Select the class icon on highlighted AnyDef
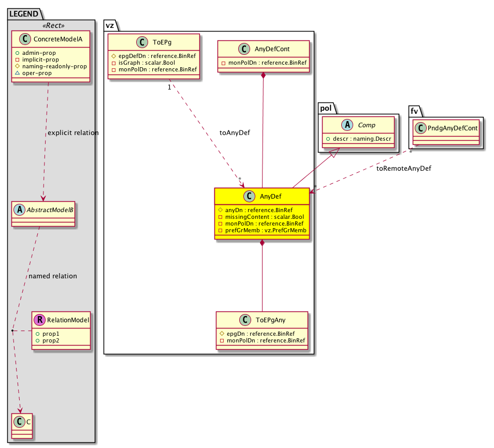The height and width of the screenshot is (448, 494). tap(249, 196)
